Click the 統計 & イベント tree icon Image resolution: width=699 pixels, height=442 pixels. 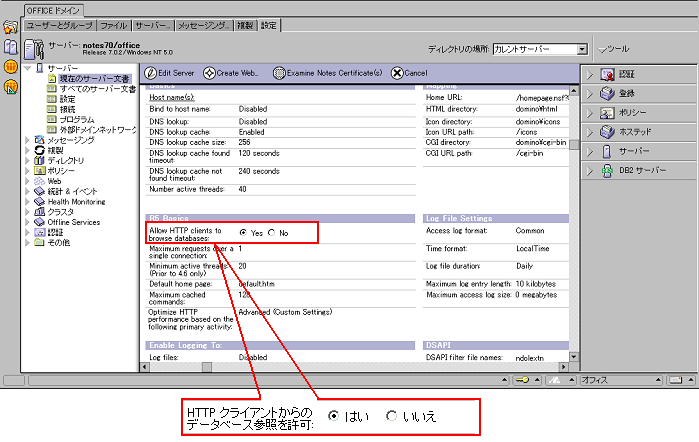tap(39, 191)
